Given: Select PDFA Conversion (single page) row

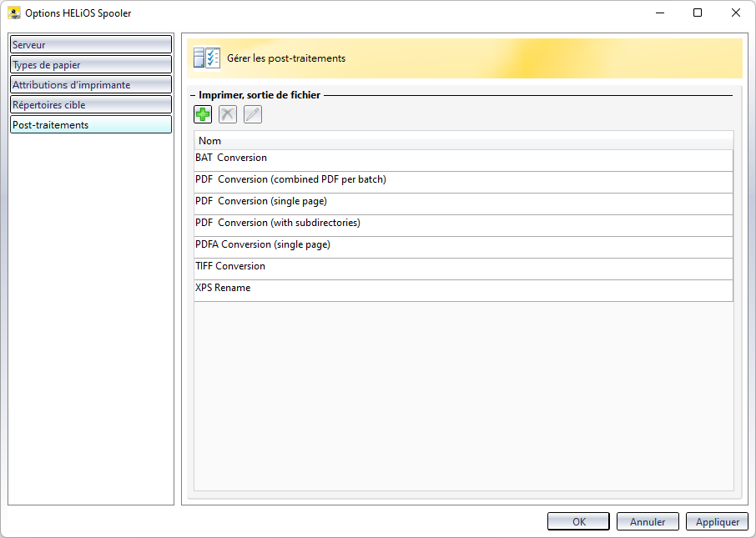Looking at the screenshot, I should (x=463, y=247).
